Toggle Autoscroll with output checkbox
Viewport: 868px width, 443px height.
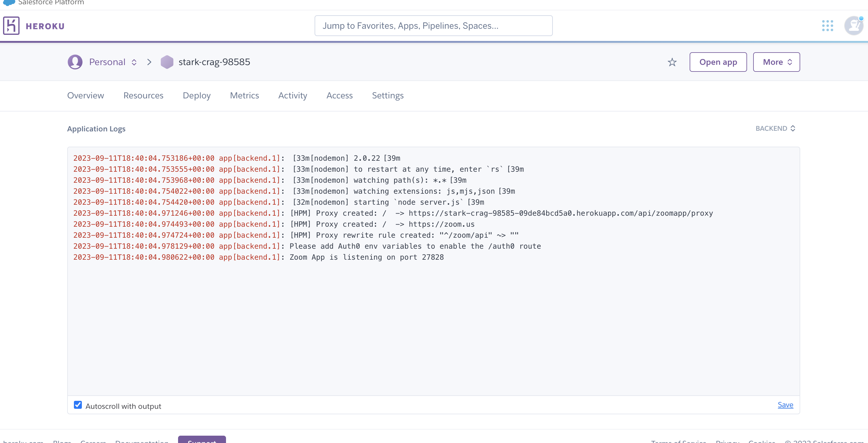[x=78, y=405]
